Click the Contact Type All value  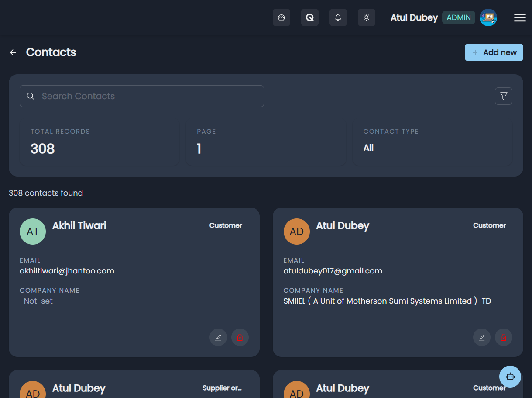click(x=368, y=148)
